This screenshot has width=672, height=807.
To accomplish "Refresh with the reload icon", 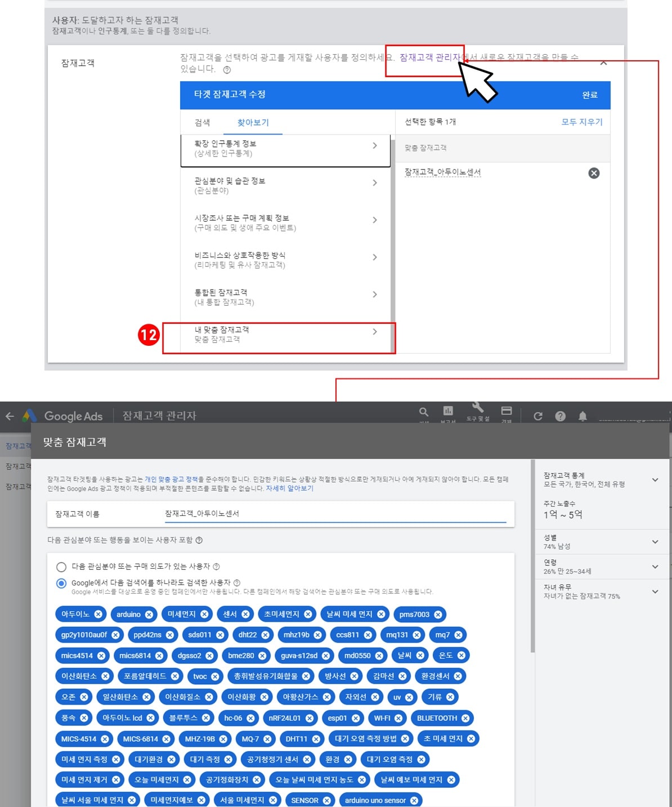I will point(539,416).
